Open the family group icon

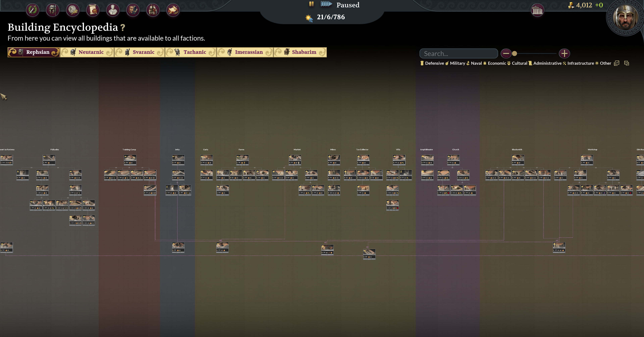click(x=153, y=10)
